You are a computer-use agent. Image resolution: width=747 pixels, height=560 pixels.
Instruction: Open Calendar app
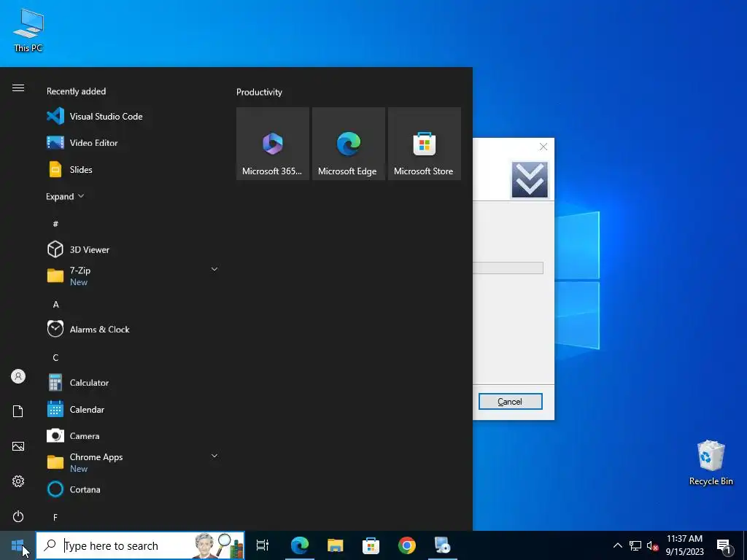[132, 410]
